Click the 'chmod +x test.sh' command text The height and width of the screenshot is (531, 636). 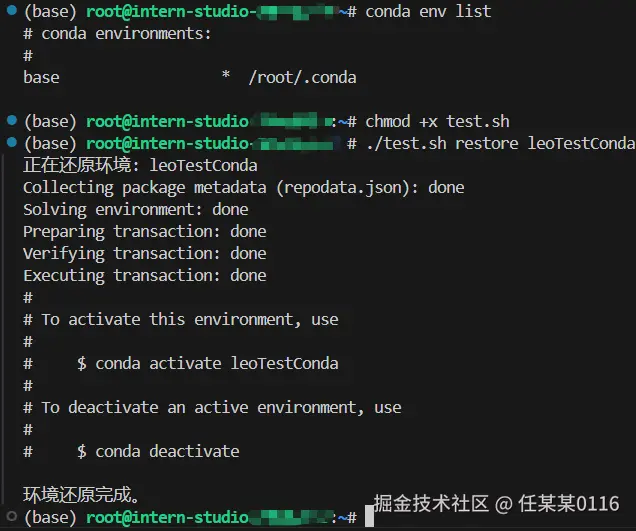click(437, 121)
